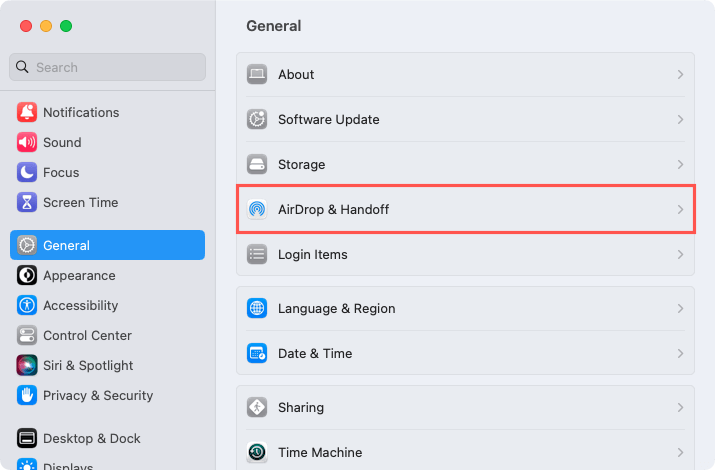The image size is (715, 470).
Task: Click the Screen Time hourglass icon
Action: point(27,202)
